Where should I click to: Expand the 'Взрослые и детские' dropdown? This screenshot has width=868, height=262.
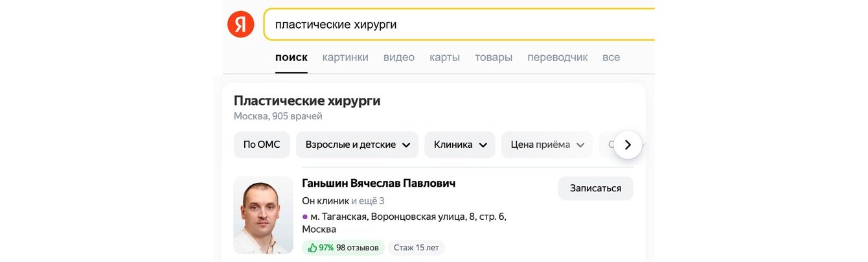tap(357, 145)
